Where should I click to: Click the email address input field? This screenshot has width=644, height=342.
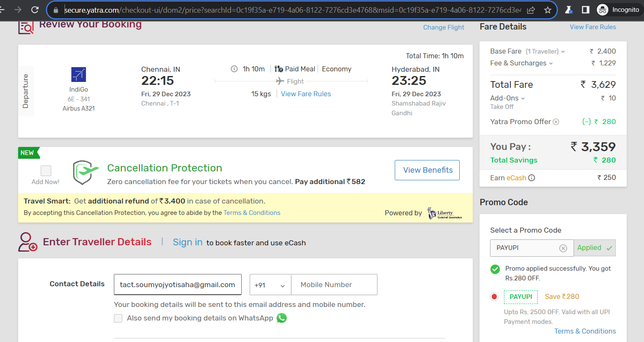pyautogui.click(x=178, y=285)
